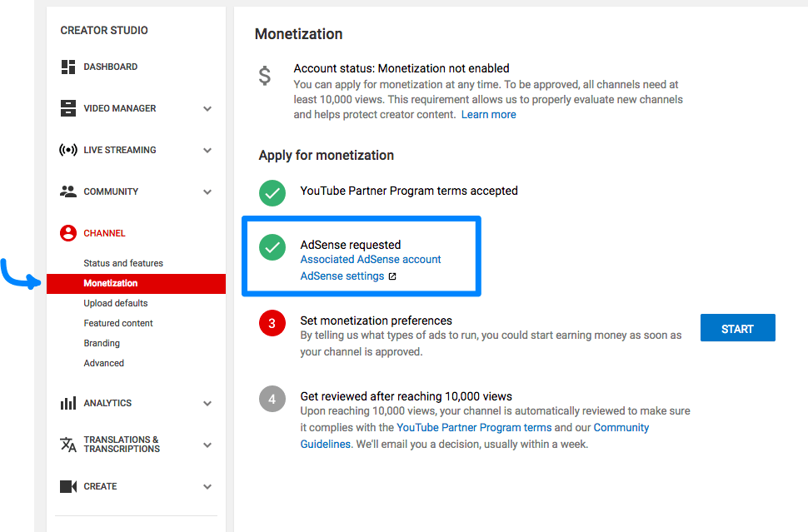
Task: Click the green check beside Partner Program terms
Action: point(272,193)
